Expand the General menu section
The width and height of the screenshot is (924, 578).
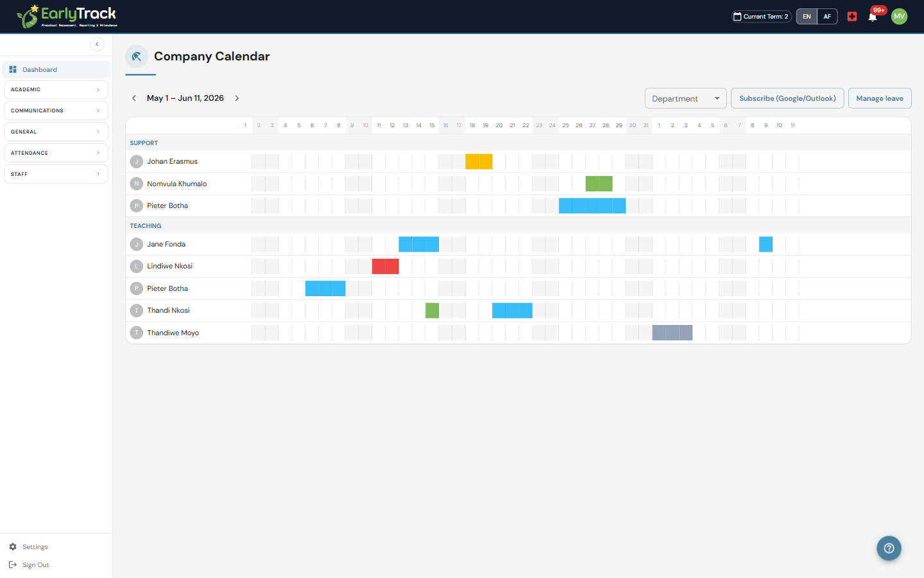56,132
